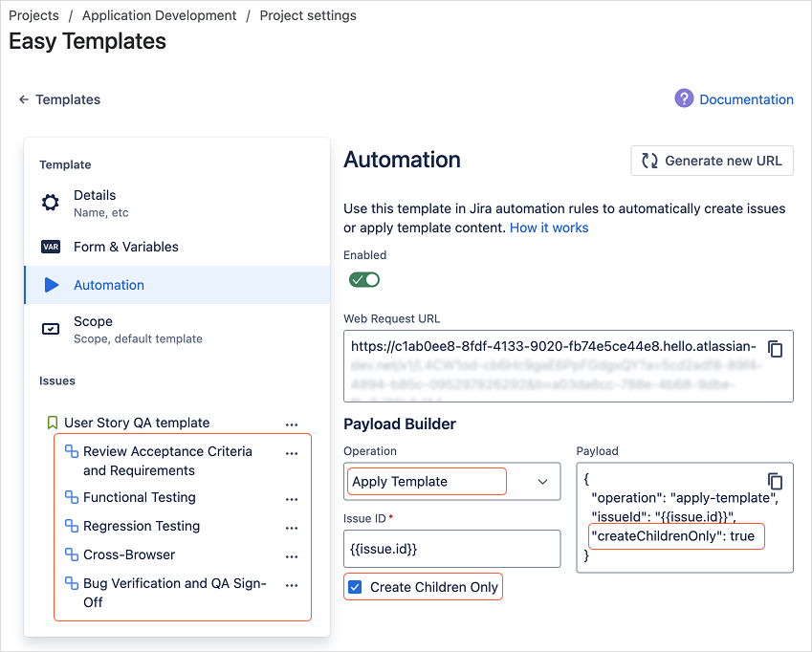Image resolution: width=812 pixels, height=652 pixels.
Task: Disable the Enabled automation toggle
Action: 364,279
